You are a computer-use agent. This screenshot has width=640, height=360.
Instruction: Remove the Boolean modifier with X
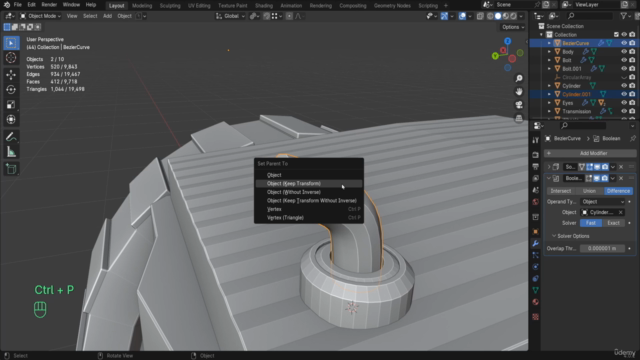pos(621,178)
